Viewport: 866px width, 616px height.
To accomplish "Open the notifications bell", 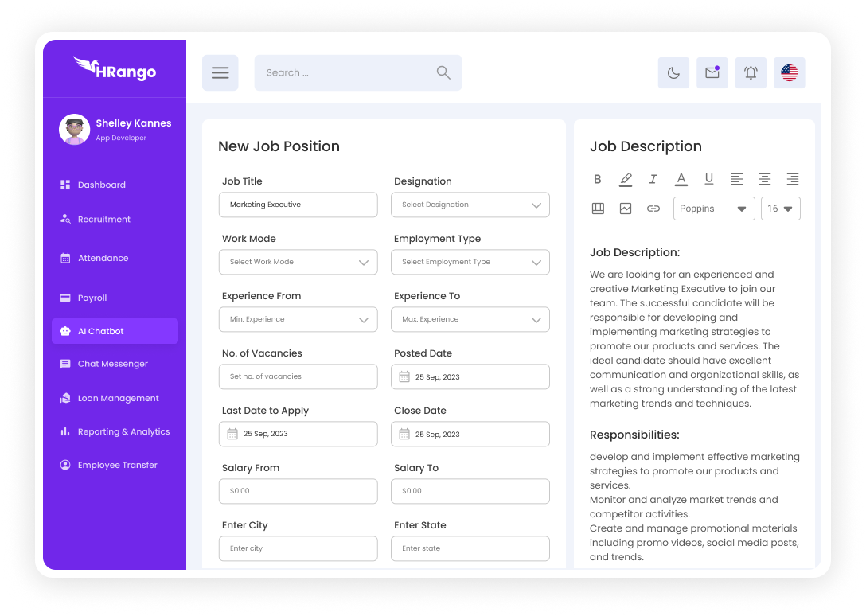I will (751, 72).
